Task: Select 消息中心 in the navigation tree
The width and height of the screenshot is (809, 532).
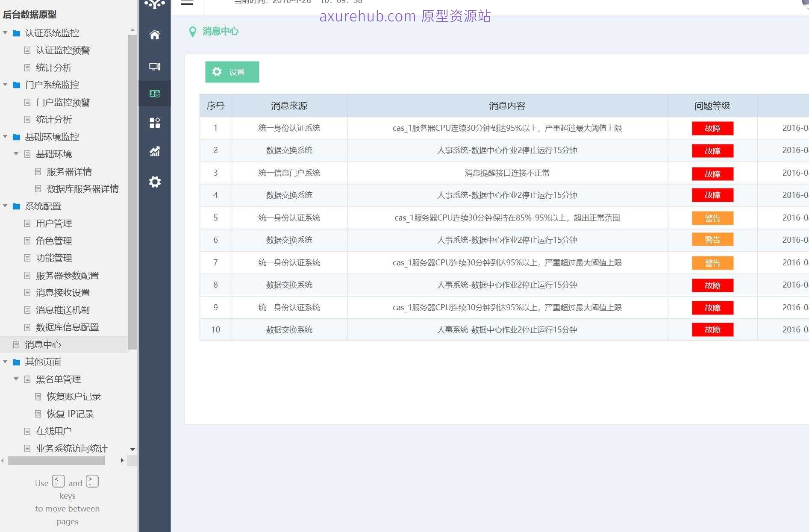Action: 43,344
